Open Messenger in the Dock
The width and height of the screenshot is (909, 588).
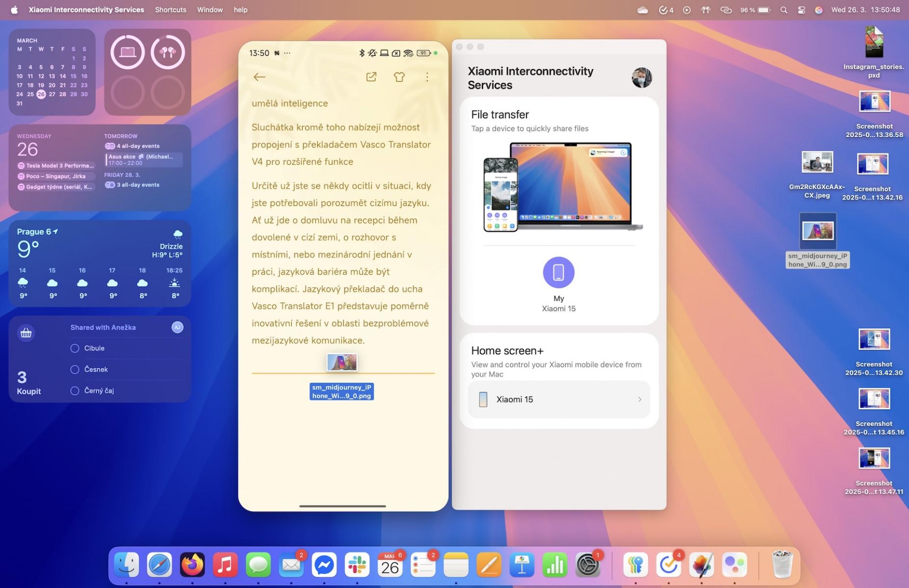324,565
